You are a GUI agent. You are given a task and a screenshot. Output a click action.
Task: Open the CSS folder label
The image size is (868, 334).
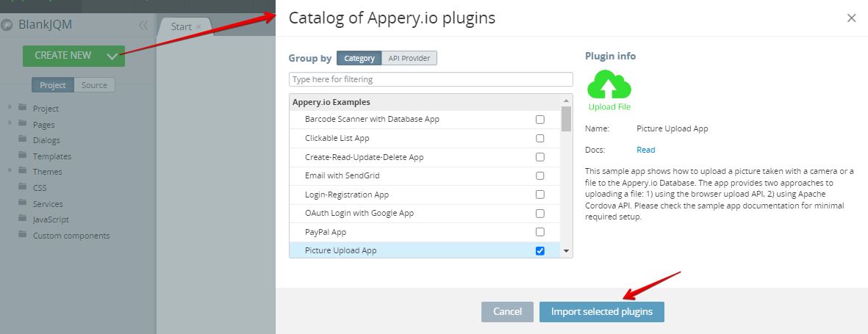click(x=40, y=188)
